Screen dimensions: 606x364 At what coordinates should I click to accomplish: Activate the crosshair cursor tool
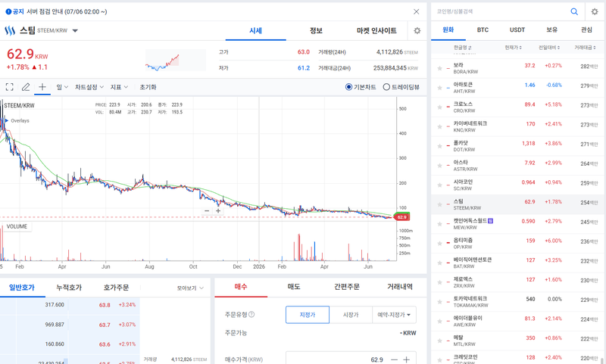coord(42,87)
